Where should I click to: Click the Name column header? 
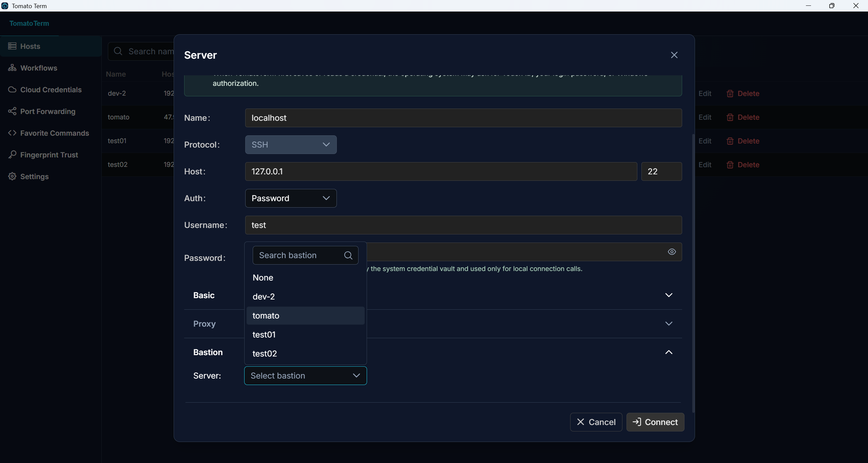tap(116, 74)
